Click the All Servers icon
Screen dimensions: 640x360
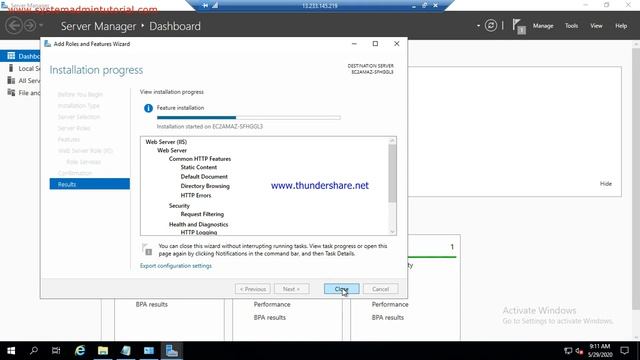pyautogui.click(x=11, y=80)
